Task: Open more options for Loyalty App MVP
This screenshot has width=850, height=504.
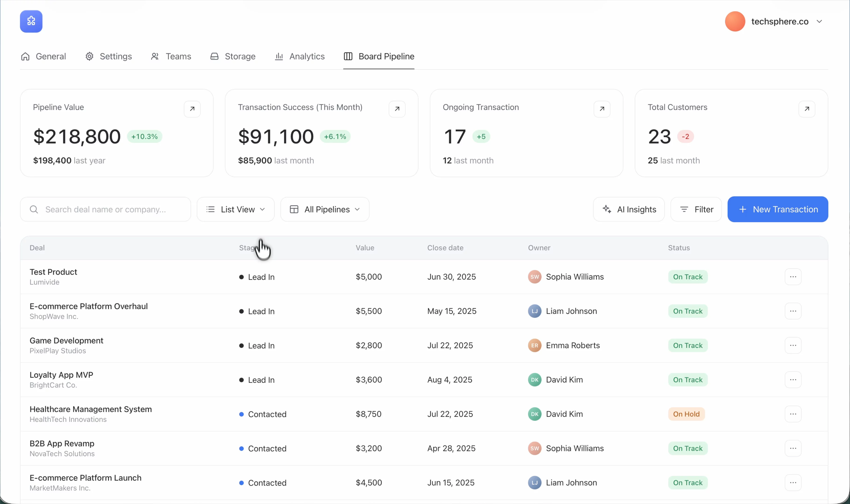Action: (x=793, y=380)
